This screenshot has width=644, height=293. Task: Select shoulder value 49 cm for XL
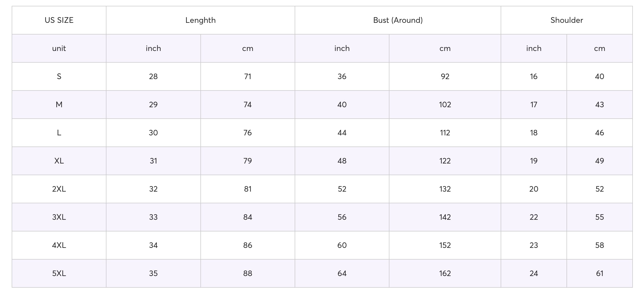click(599, 161)
